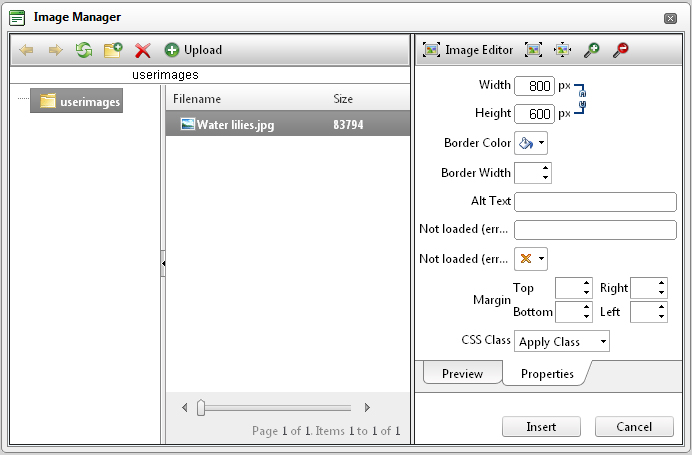
Task: Open the Image Editor
Action: tap(468, 50)
